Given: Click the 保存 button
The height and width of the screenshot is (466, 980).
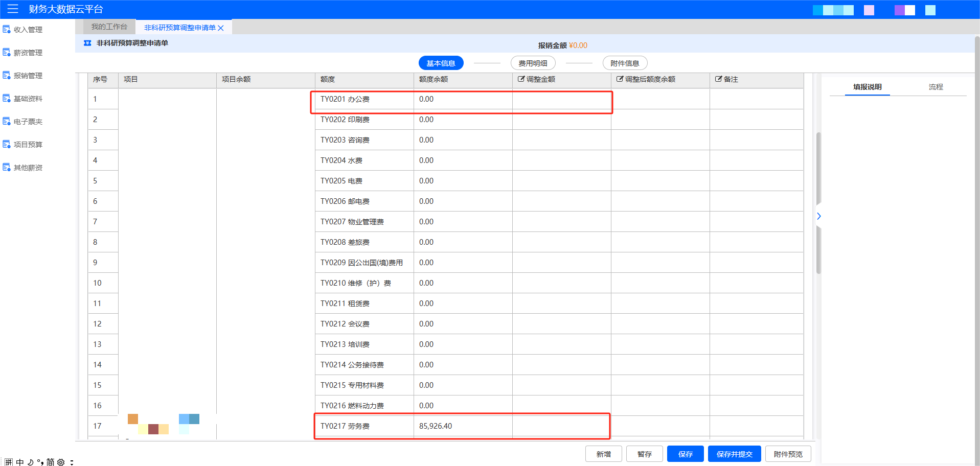Looking at the screenshot, I should click(685, 454).
